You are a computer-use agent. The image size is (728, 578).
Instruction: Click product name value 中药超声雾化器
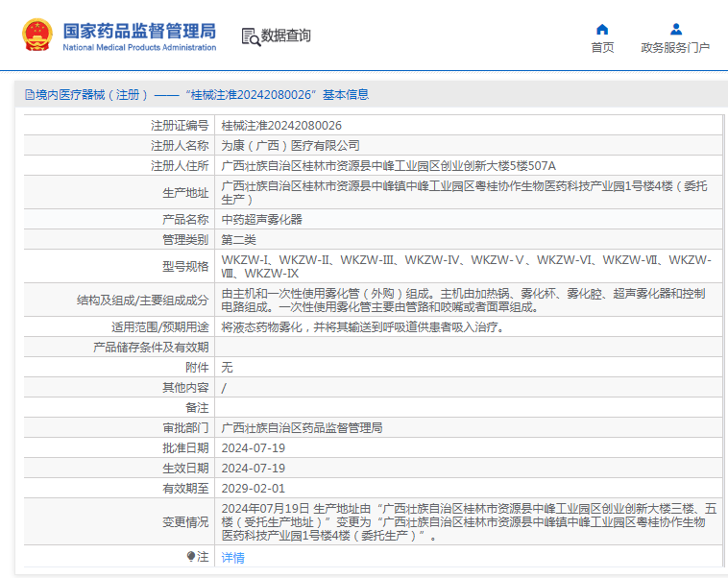[x=262, y=219]
